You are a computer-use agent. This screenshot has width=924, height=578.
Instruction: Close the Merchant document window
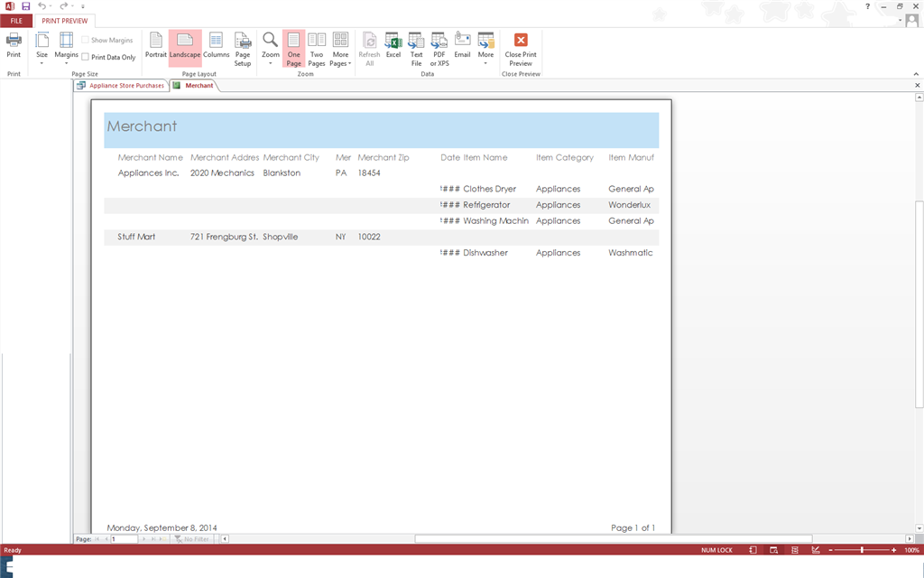917,86
